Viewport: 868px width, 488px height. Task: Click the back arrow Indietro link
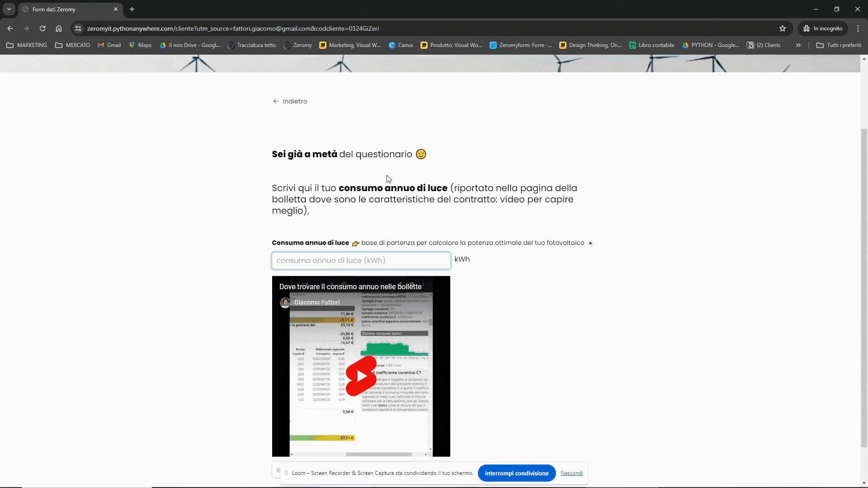(290, 101)
